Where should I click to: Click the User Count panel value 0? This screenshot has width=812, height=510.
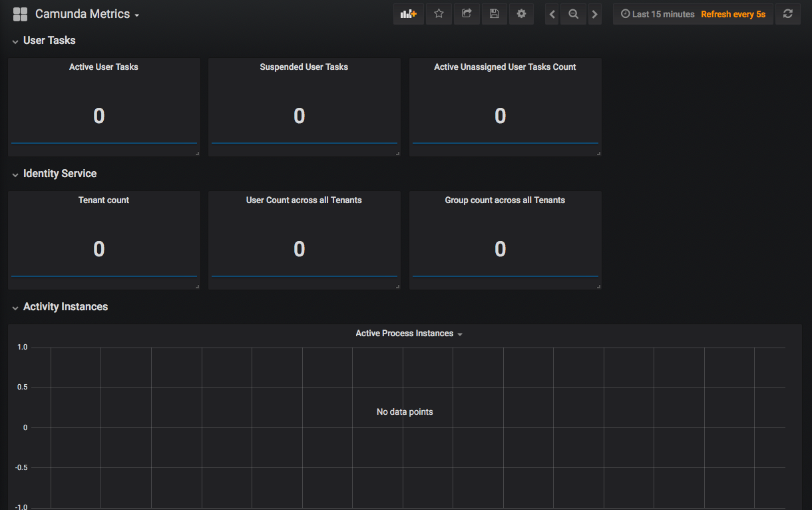300,249
